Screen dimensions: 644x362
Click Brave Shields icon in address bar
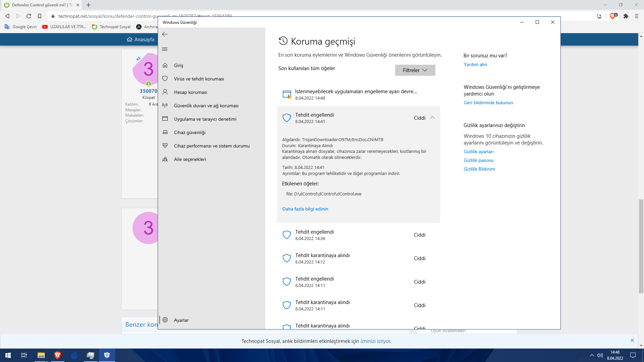point(612,16)
